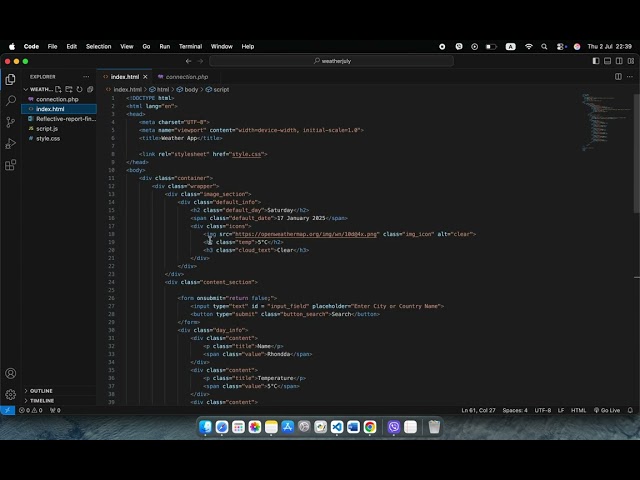Open the Run menu
The image size is (640, 480).
(164, 47)
